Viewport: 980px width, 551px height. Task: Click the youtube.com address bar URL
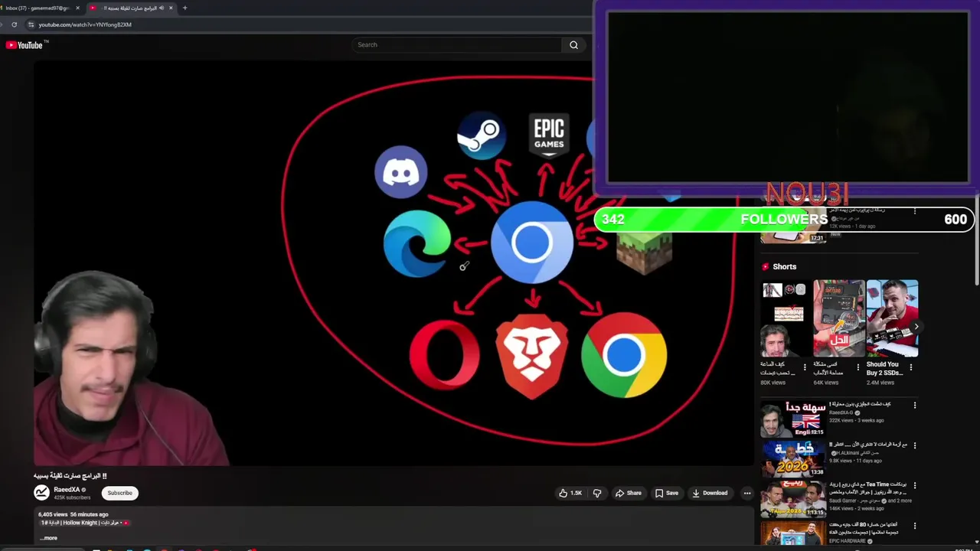pos(85,24)
